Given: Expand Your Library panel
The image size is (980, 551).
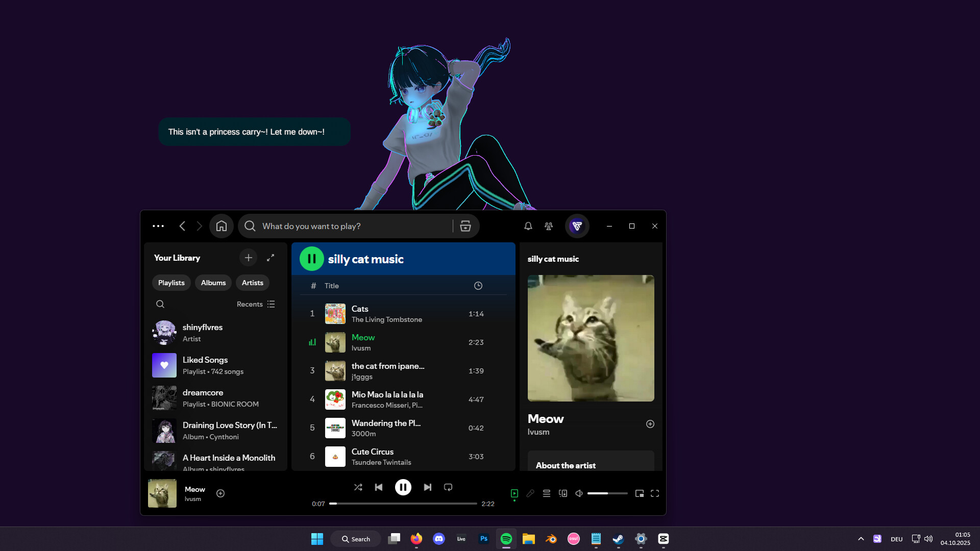Looking at the screenshot, I should pos(271,258).
